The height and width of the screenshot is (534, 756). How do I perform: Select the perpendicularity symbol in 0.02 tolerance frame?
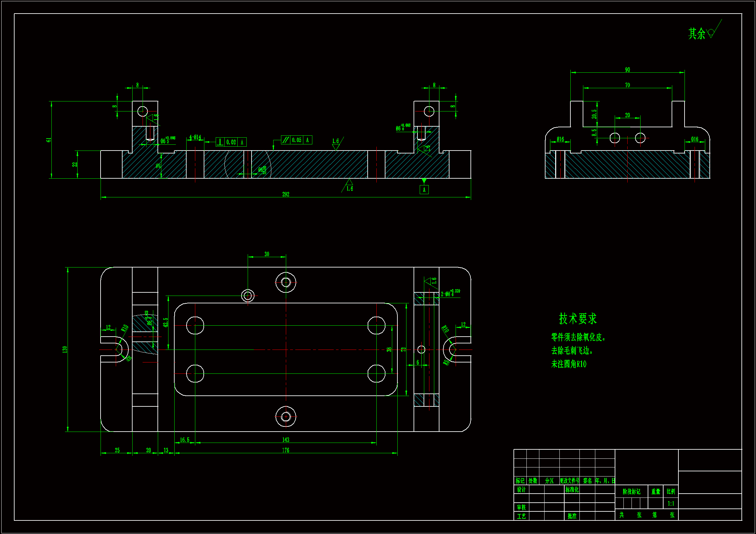[220, 142]
